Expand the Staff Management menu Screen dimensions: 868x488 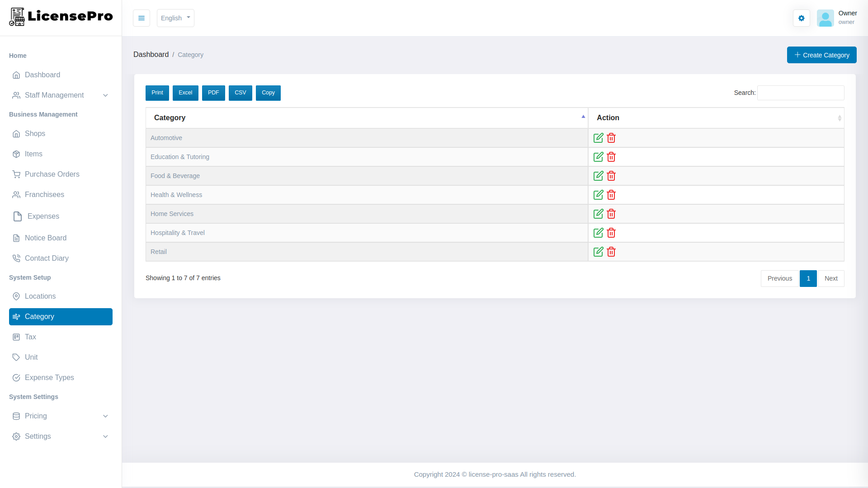click(60, 95)
